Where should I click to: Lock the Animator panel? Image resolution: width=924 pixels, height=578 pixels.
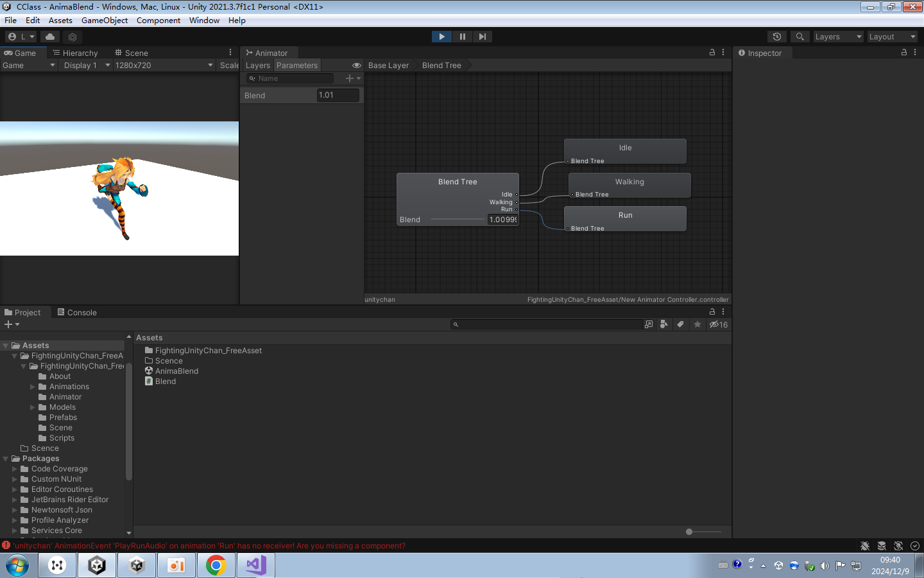click(712, 53)
